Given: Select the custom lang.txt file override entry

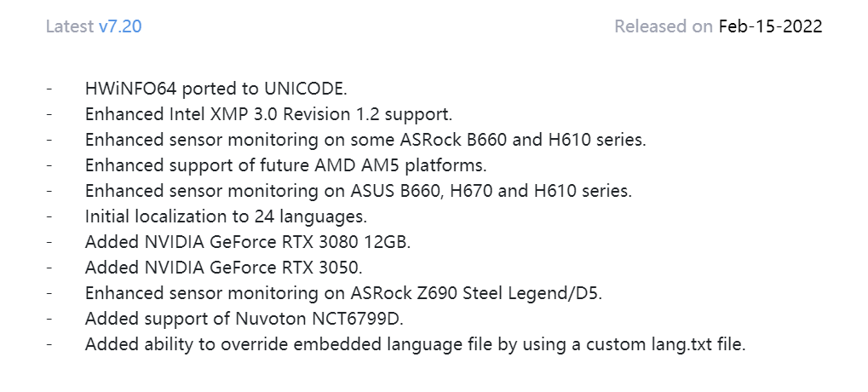Looking at the screenshot, I should click(415, 344).
